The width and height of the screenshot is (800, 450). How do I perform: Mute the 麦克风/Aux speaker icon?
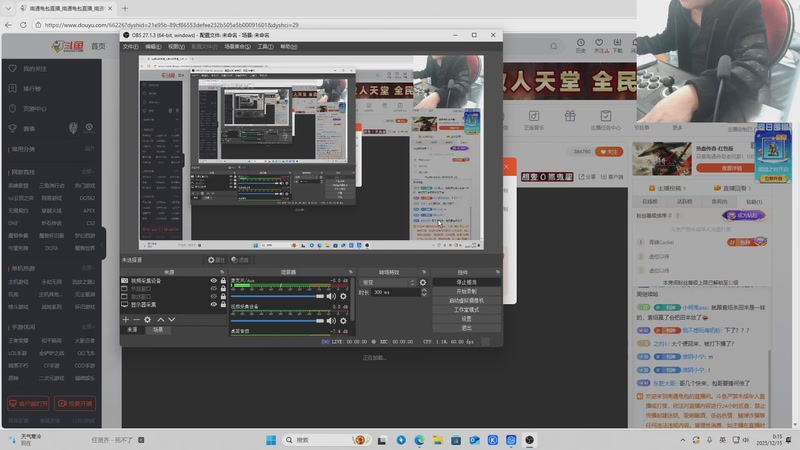331,296
